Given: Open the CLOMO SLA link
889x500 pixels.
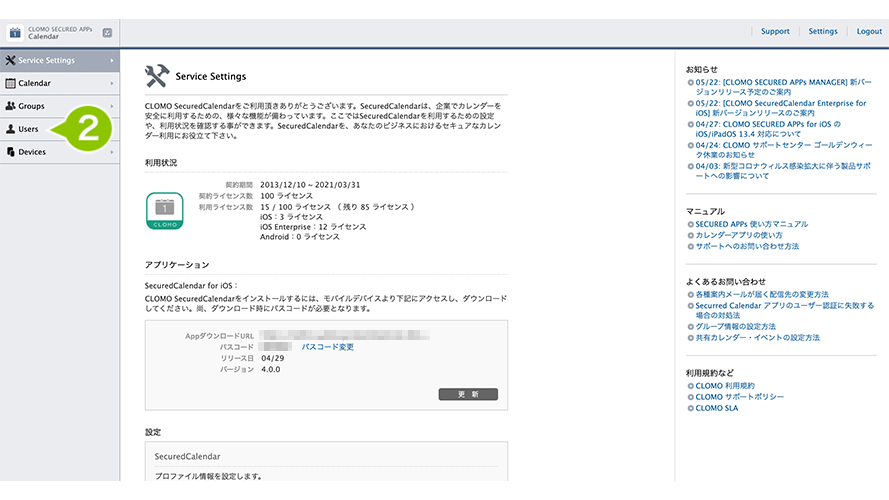Looking at the screenshot, I should click(x=717, y=408).
